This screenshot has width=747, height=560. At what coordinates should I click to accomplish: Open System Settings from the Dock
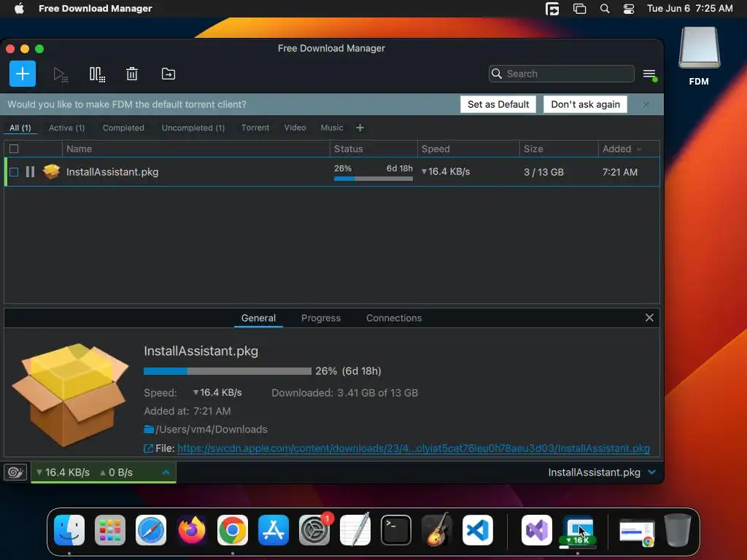pos(314,530)
